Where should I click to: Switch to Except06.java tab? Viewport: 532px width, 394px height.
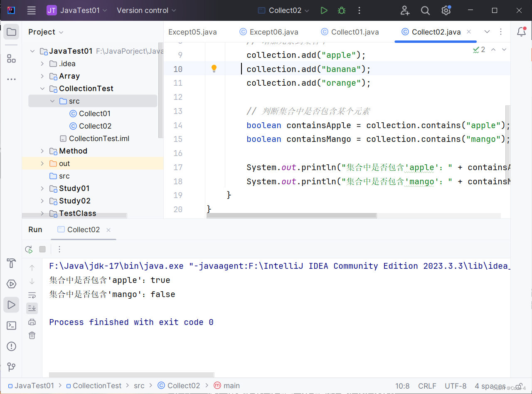[269, 32]
